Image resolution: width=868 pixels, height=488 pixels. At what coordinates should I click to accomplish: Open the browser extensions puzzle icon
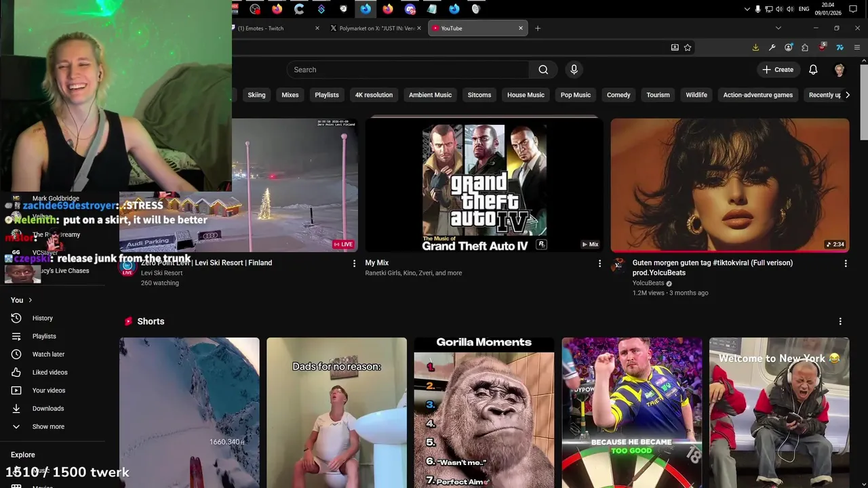click(x=805, y=47)
